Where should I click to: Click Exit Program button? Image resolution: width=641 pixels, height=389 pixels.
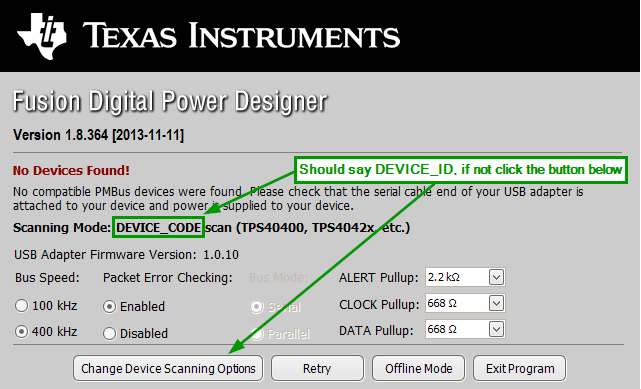click(520, 368)
